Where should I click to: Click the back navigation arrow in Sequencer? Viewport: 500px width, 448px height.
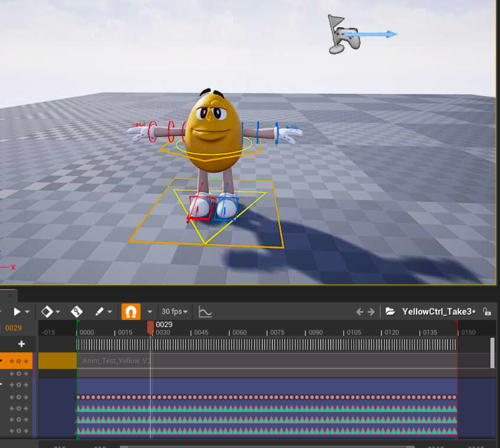[x=359, y=312]
